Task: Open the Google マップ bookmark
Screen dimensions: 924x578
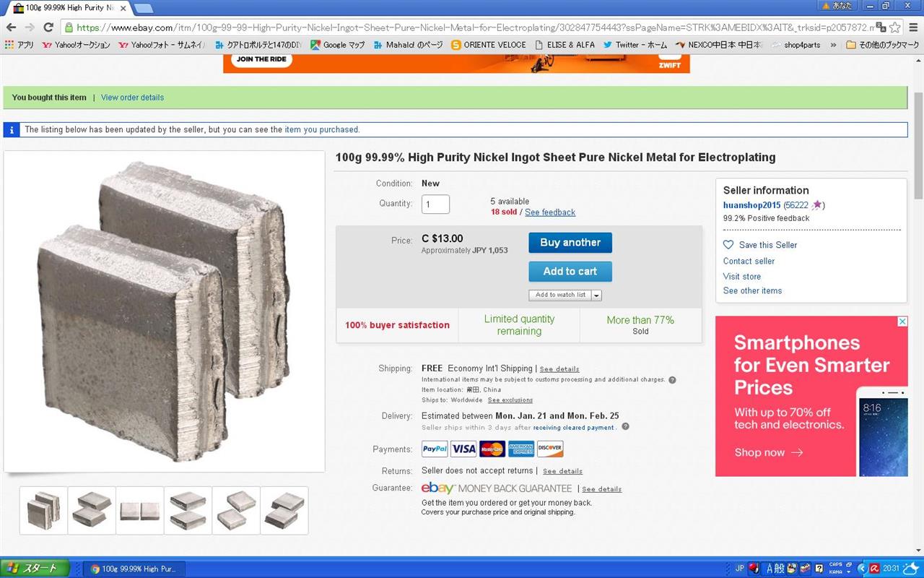Action: (x=338, y=45)
